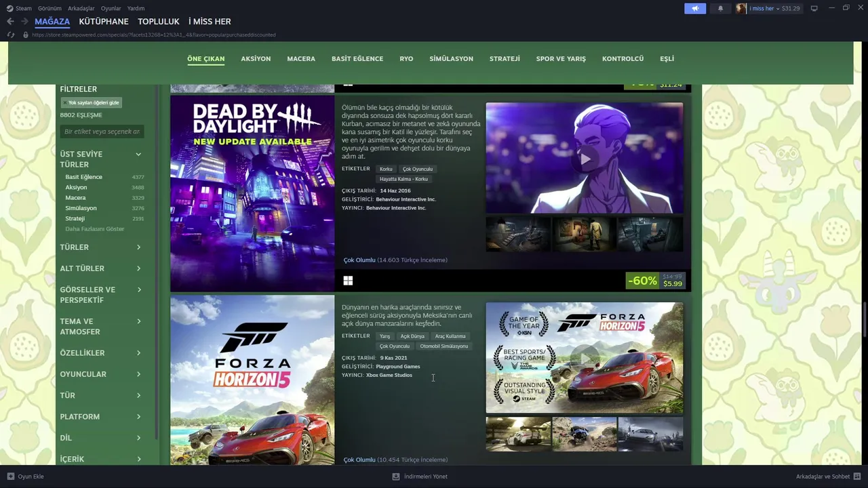Click the Açık Dünya tag on Forza

[x=412, y=336]
